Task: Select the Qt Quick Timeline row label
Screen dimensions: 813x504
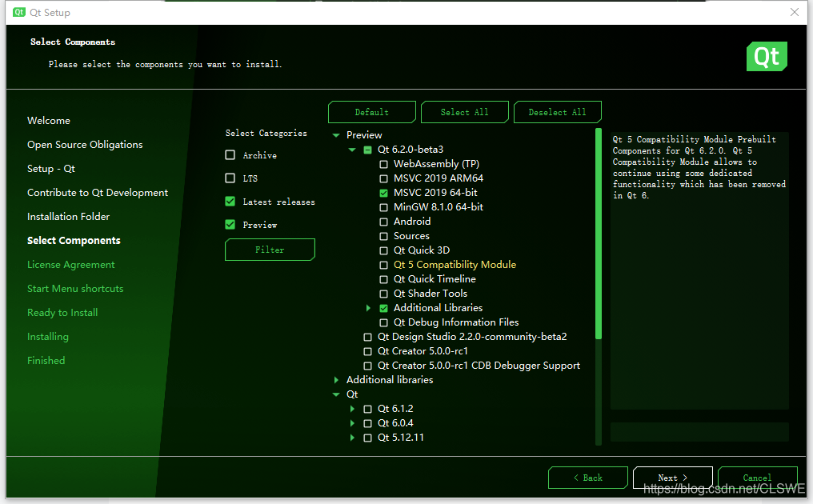Action: 435,279
